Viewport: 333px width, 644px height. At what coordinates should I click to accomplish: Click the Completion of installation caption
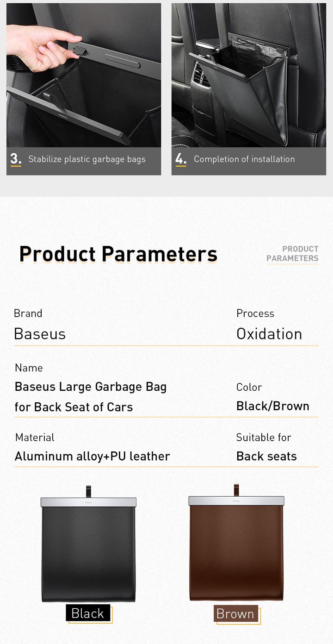(244, 159)
